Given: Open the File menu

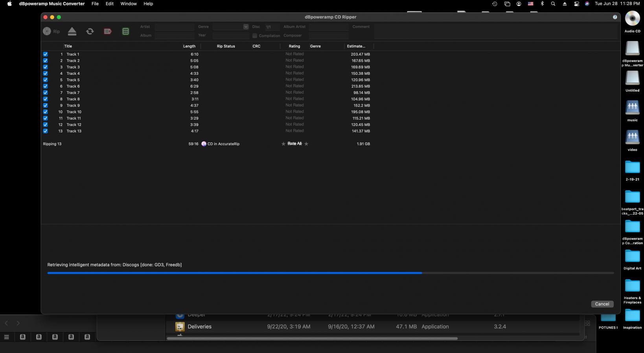Looking at the screenshot, I should pos(95,4).
